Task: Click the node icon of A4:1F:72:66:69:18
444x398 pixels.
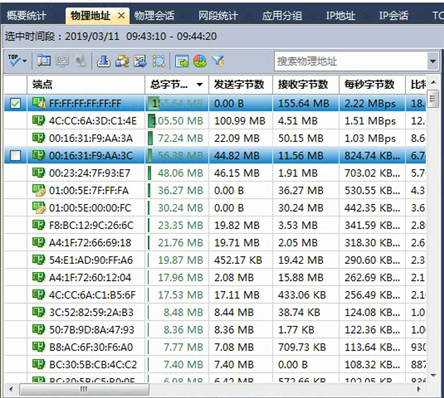Action: [38, 242]
